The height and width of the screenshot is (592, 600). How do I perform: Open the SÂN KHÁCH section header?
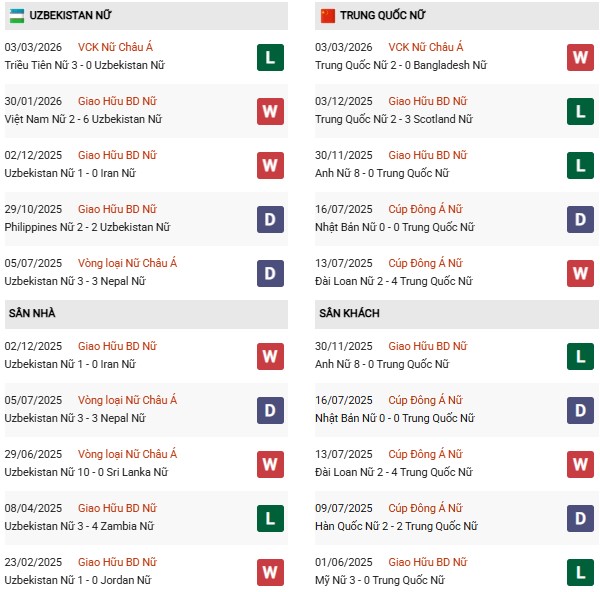pyautogui.click(x=348, y=313)
